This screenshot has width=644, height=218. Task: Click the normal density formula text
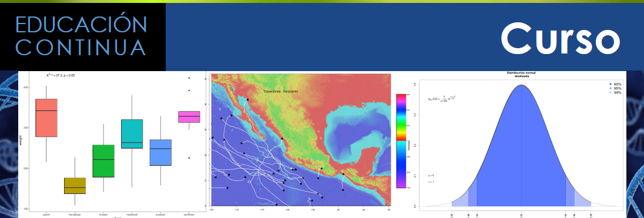click(442, 98)
